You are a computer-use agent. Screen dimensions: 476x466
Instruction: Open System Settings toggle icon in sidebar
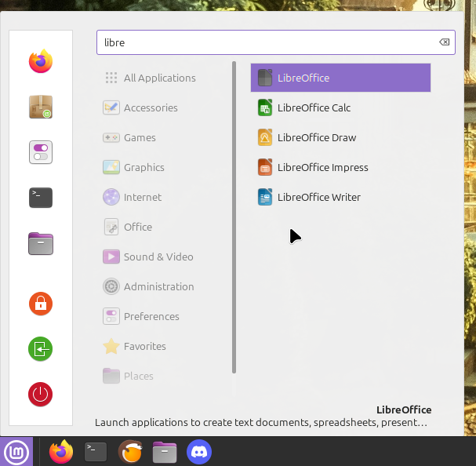coord(41,152)
